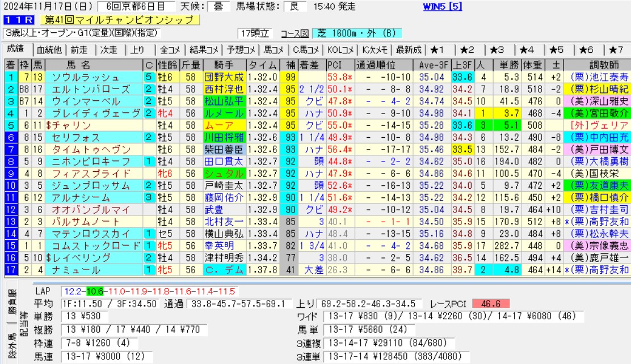Select horse ソウルラッシュ in results
The width and height of the screenshot is (631, 364).
[85, 77]
